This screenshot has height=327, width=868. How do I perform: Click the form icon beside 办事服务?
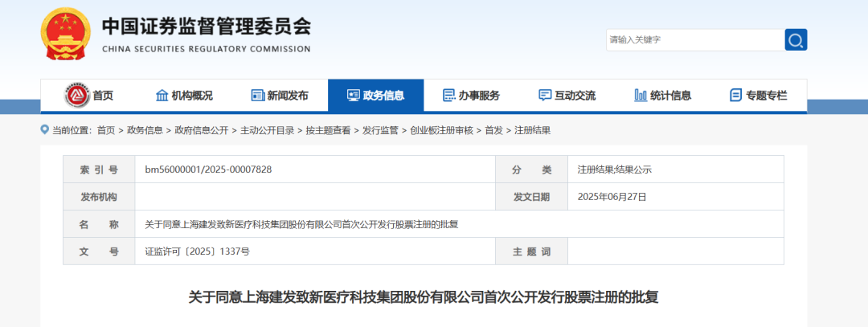tap(449, 95)
